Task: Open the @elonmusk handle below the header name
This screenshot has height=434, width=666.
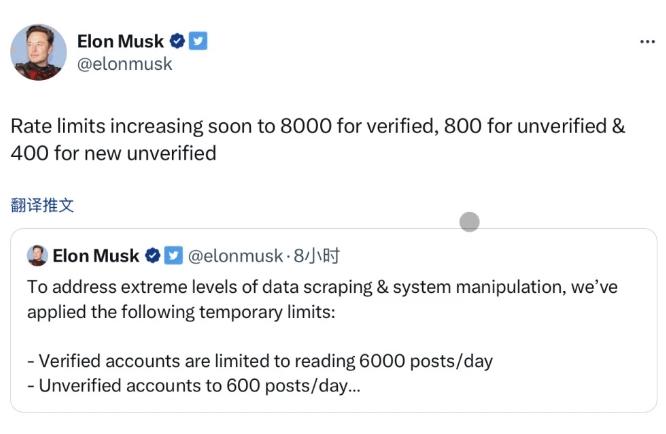Action: (124, 64)
